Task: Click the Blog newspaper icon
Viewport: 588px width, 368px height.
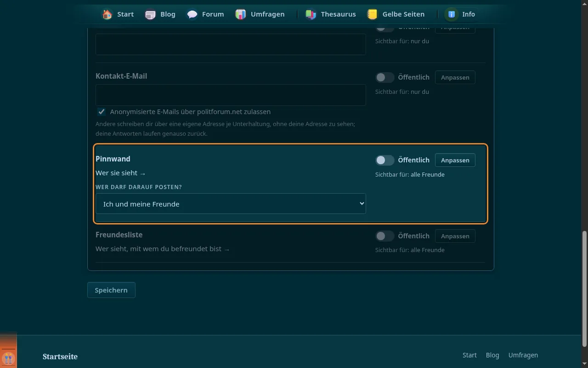Action: click(150, 14)
